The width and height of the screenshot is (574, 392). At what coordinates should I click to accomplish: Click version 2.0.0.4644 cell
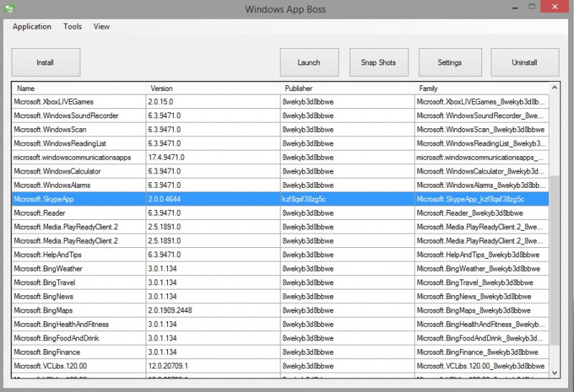click(213, 199)
